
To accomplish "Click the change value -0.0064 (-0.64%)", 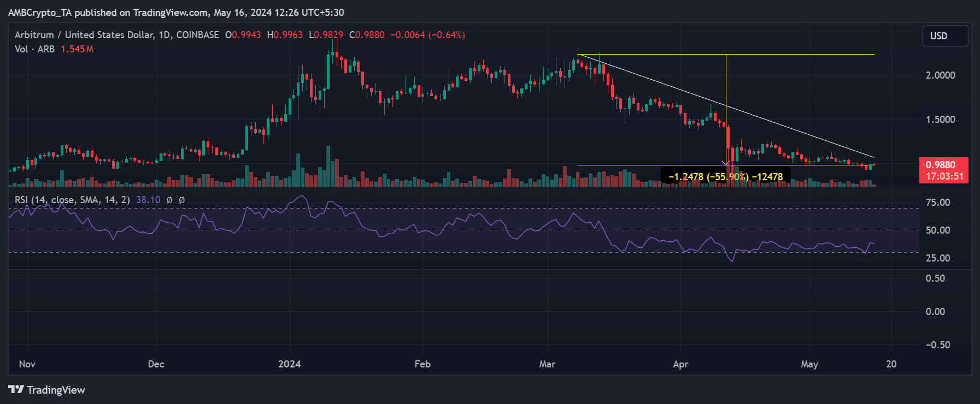I will click(x=428, y=35).
